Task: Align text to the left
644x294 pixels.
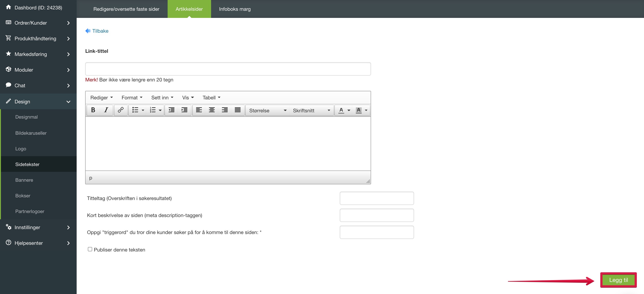Action: point(199,110)
